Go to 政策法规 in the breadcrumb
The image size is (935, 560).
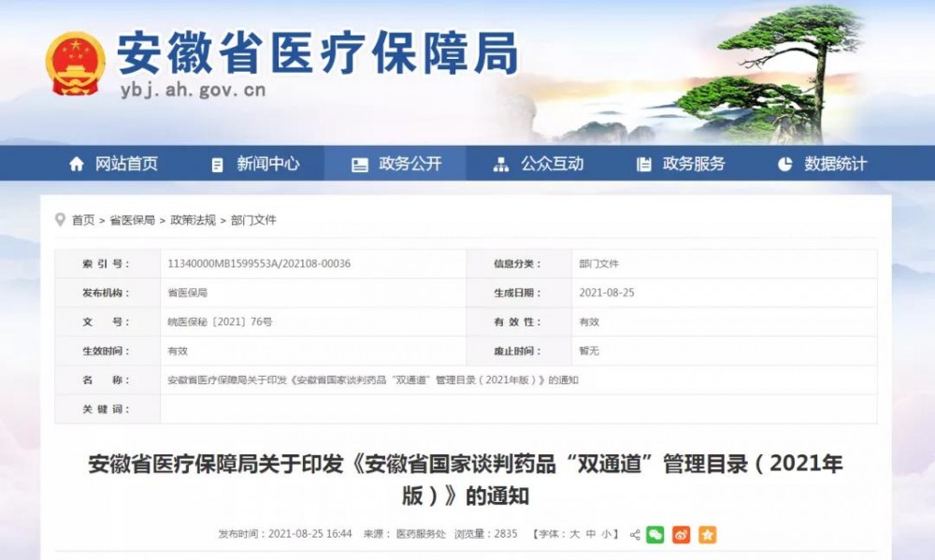tap(193, 220)
